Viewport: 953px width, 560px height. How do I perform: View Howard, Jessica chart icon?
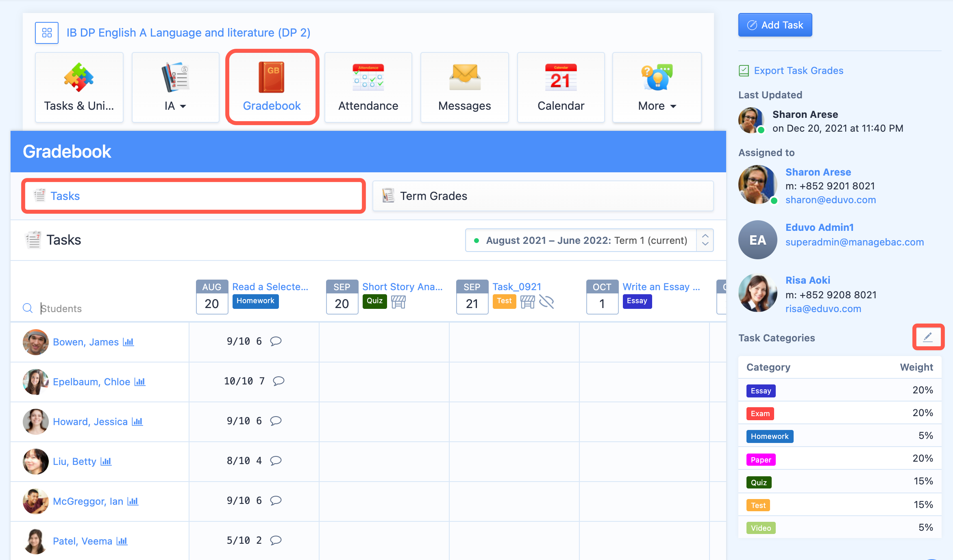pyautogui.click(x=137, y=421)
